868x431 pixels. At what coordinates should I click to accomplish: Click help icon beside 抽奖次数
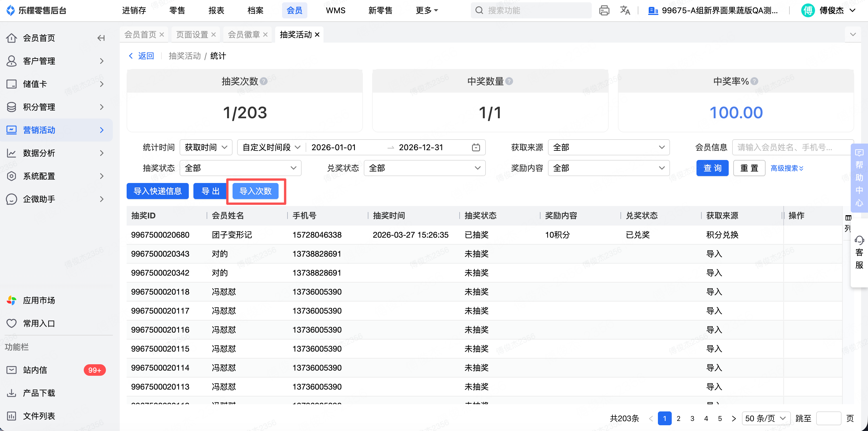(264, 81)
